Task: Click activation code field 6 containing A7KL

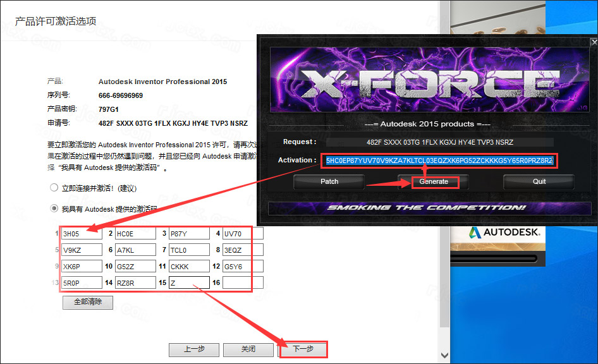Action: [135, 250]
